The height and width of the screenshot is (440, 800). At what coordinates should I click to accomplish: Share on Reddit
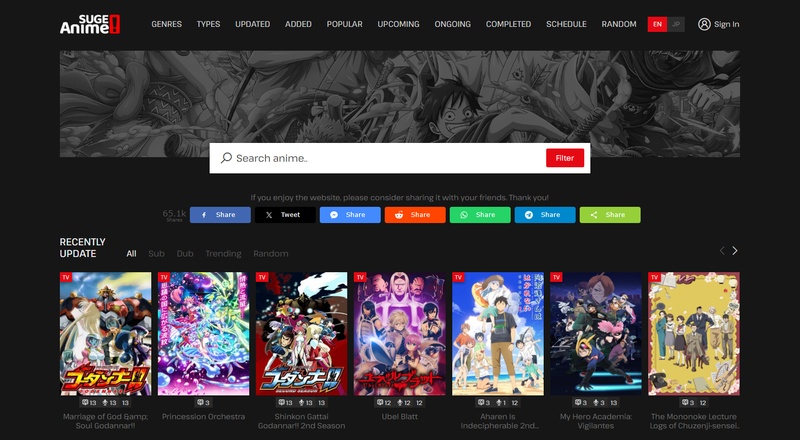tap(415, 215)
